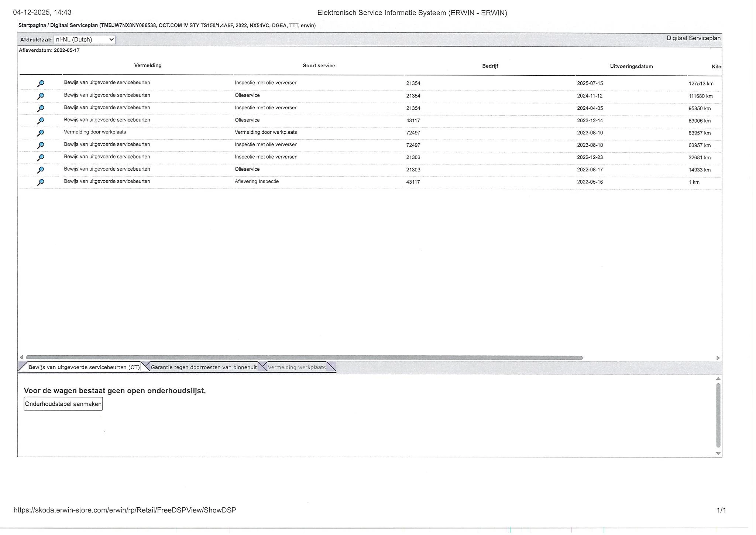Open details for the 2025-07-15 service entry
Screen dimensions: 756x535
tap(41, 84)
